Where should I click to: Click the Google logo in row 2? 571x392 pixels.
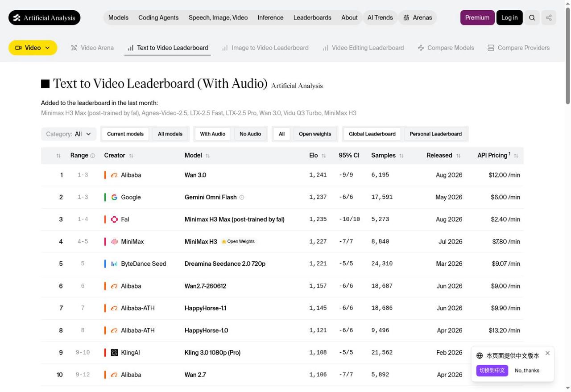pyautogui.click(x=114, y=197)
